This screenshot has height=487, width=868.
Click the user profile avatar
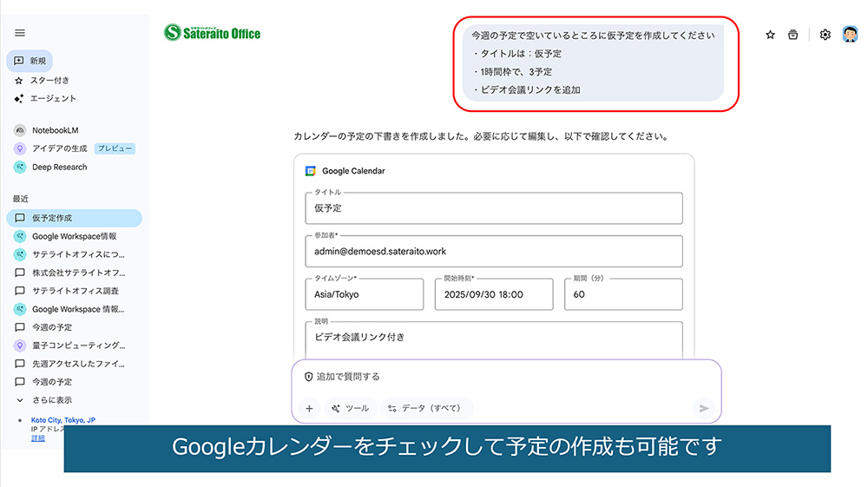click(x=850, y=35)
